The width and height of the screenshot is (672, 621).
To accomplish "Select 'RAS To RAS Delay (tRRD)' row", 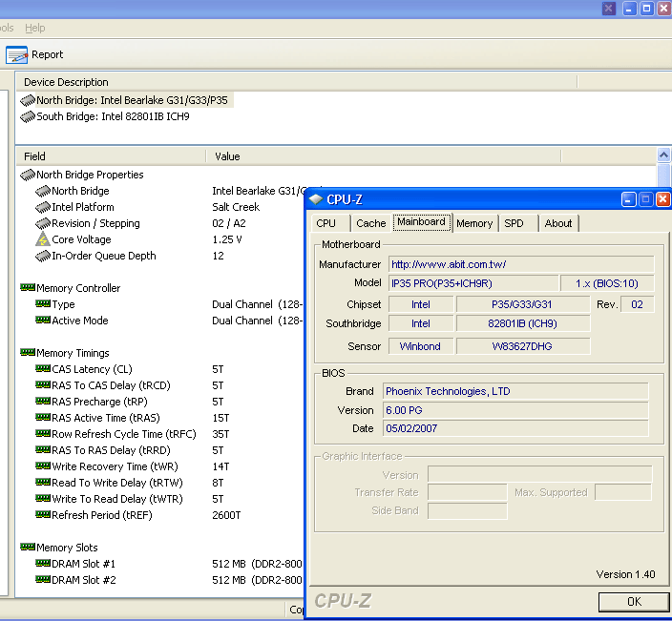I will pos(111,450).
